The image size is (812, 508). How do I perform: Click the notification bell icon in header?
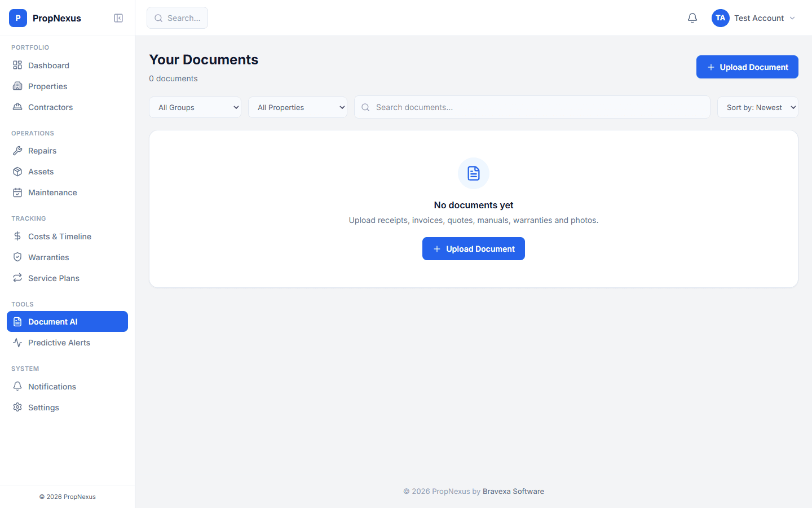tap(692, 18)
